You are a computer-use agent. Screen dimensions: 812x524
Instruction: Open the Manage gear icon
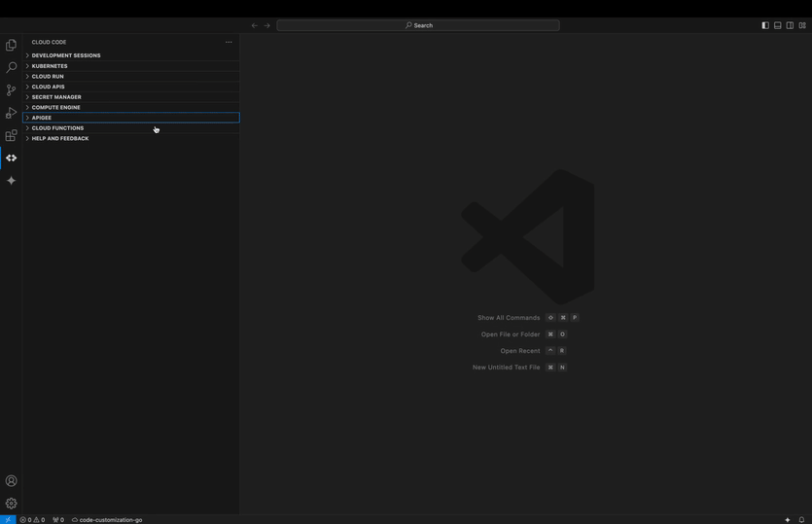coord(11,504)
